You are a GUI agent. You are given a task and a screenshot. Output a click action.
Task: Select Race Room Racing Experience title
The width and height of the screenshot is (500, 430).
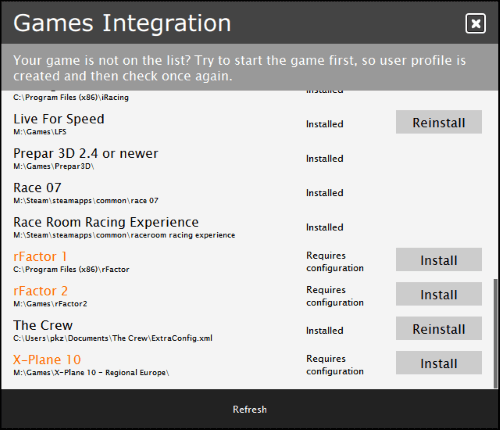click(x=106, y=222)
